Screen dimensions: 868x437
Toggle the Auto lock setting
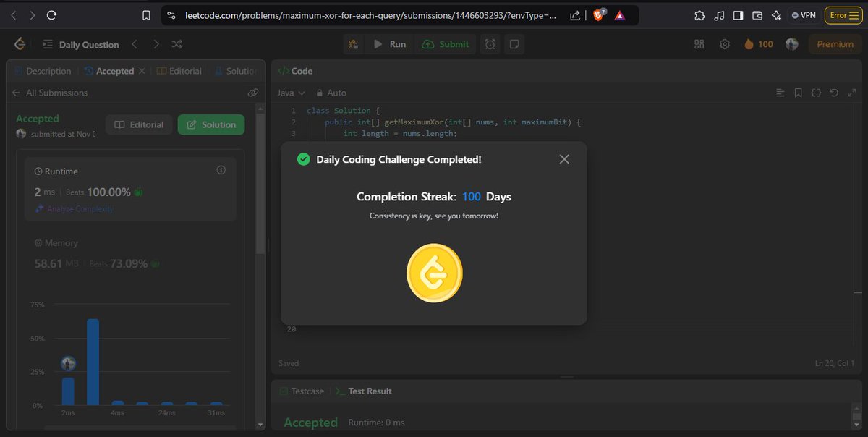click(x=331, y=93)
